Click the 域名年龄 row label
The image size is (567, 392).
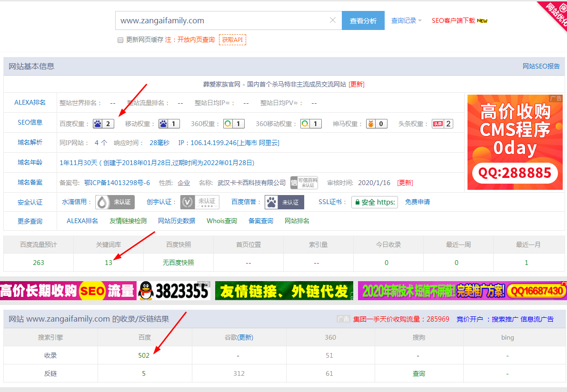pyautogui.click(x=30, y=163)
